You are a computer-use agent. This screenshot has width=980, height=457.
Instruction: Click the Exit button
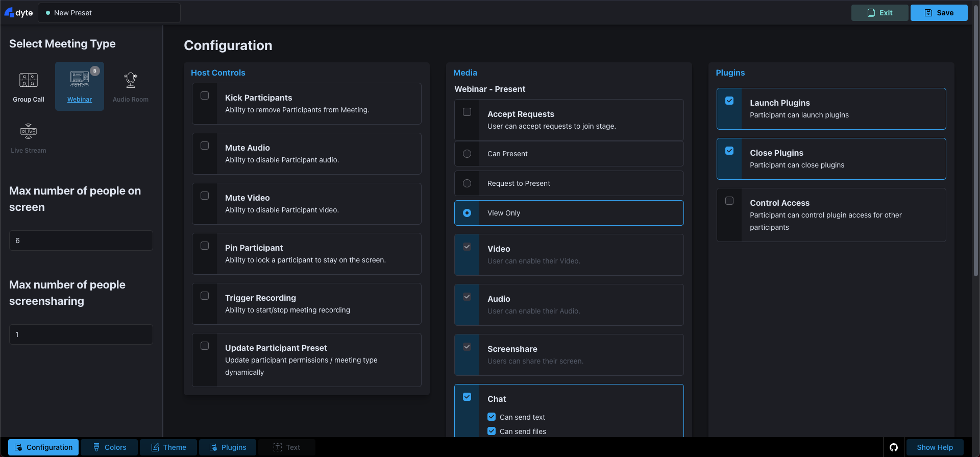tap(879, 13)
